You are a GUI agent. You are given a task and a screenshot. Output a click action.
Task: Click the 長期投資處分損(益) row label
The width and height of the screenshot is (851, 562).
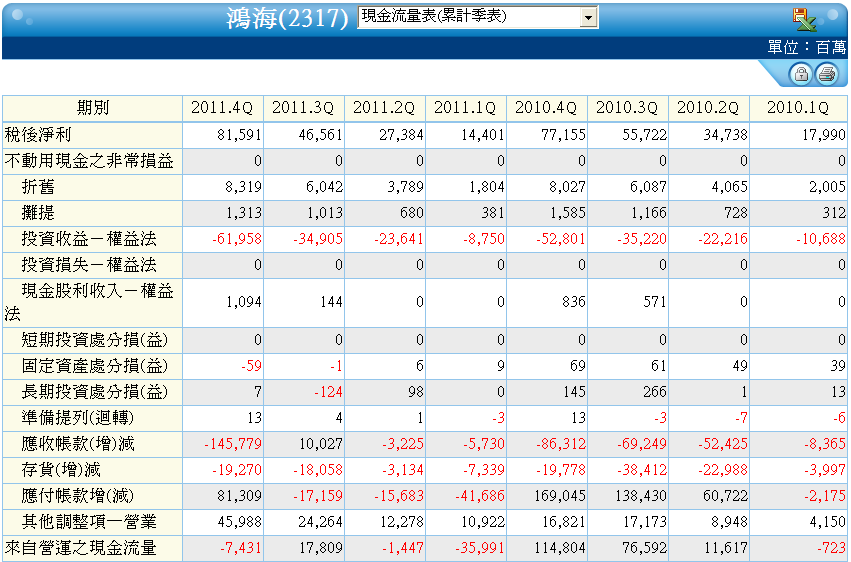(x=94, y=392)
